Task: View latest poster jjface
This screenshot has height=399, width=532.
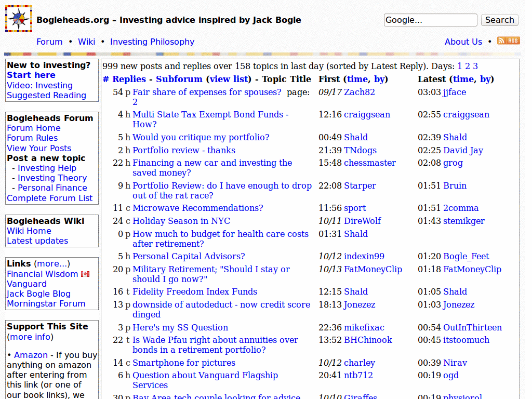Action: [455, 92]
